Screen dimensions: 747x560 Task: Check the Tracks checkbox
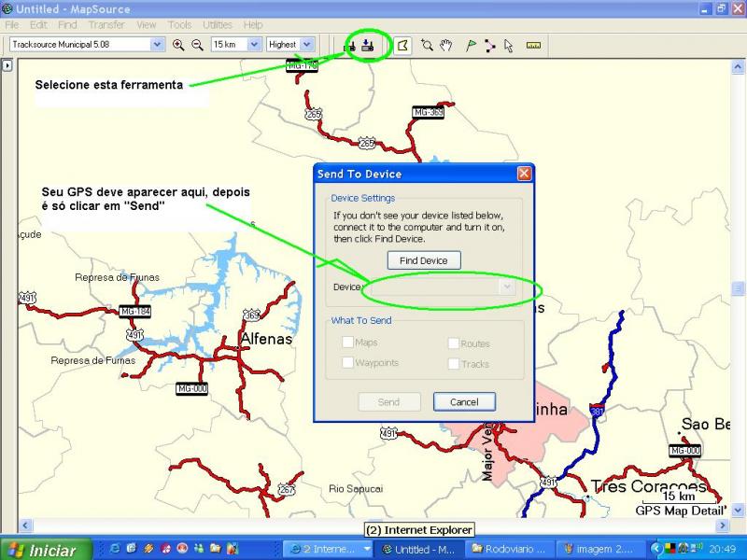pos(454,364)
